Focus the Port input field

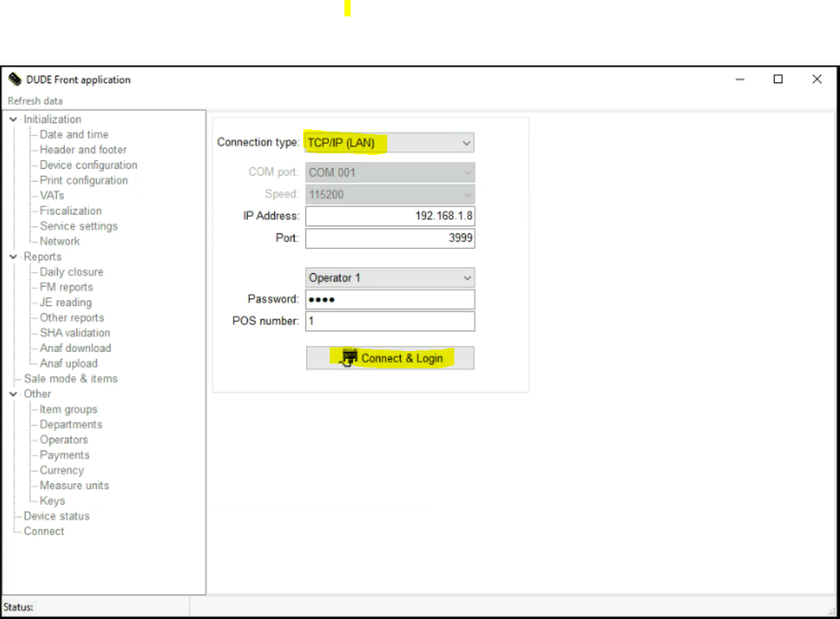click(x=390, y=238)
